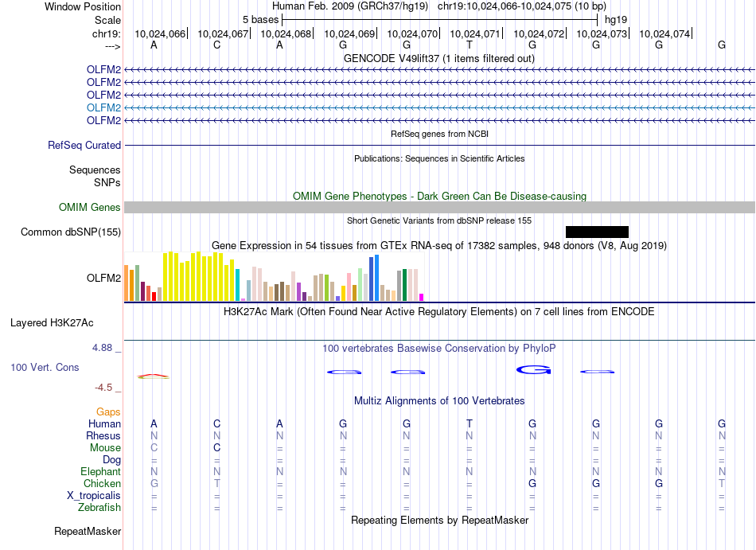This screenshot has height=550, width=756.
Task: Select the X_tropicalis species label
Action: pos(94,496)
